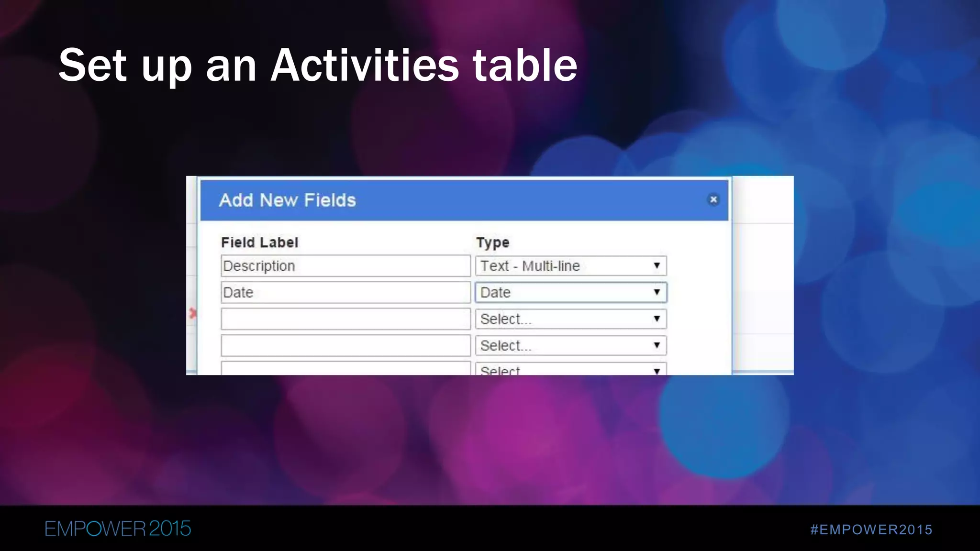Click the Field Label column heading
980x551 pixels.
click(259, 242)
